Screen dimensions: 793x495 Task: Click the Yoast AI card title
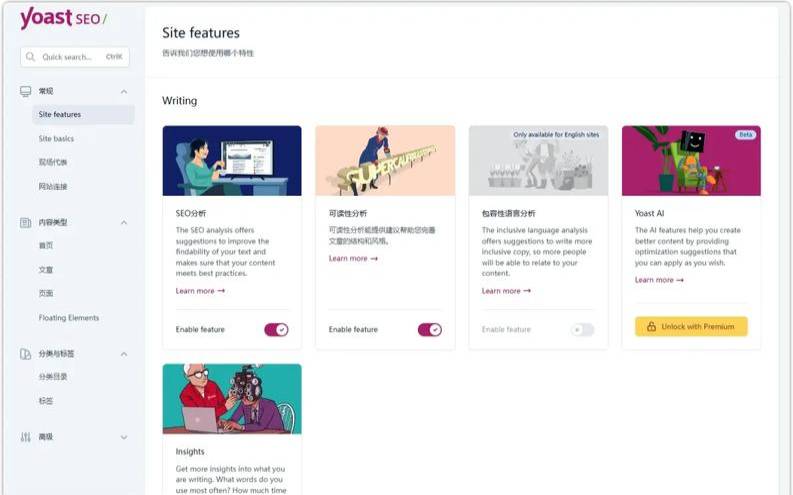point(649,213)
